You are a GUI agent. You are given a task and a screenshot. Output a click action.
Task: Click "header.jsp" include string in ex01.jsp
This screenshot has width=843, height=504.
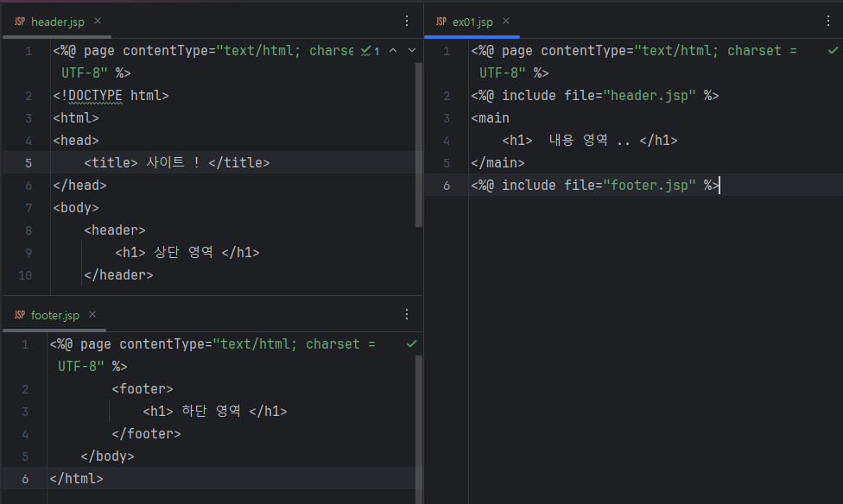650,96
